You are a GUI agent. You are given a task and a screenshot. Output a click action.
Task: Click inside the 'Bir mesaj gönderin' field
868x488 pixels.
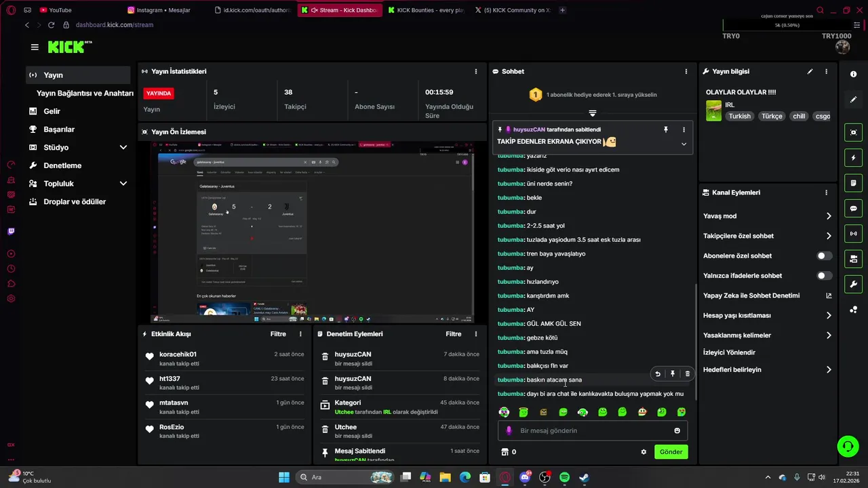point(593,430)
